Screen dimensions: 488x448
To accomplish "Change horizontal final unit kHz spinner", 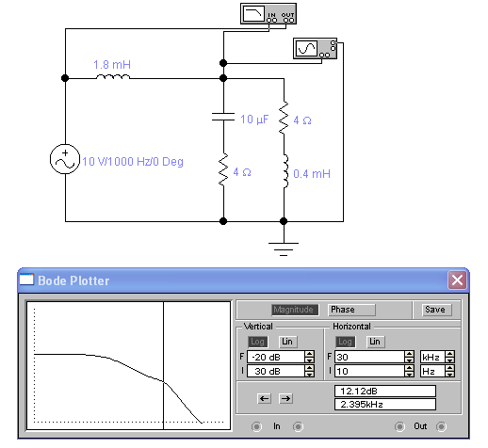I will click(449, 357).
